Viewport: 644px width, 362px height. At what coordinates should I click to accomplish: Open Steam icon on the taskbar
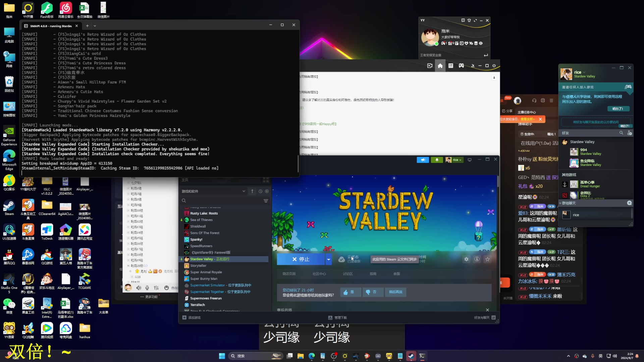click(411, 356)
